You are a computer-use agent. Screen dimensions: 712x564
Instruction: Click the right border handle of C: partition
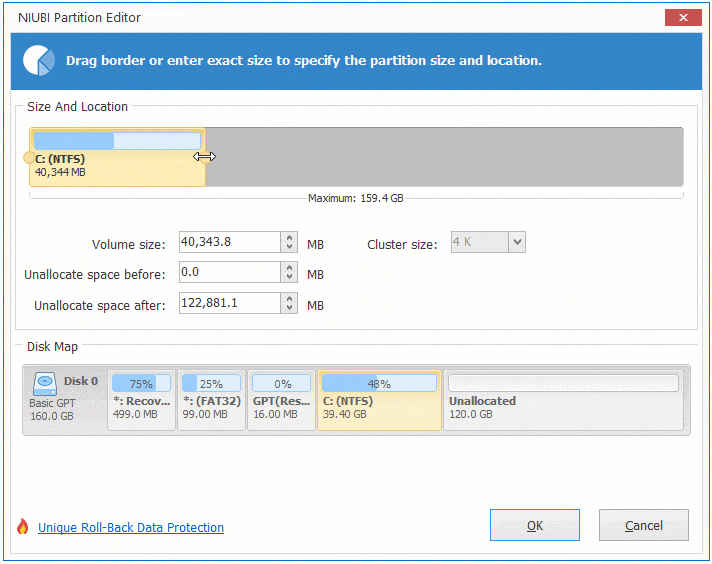click(x=205, y=157)
